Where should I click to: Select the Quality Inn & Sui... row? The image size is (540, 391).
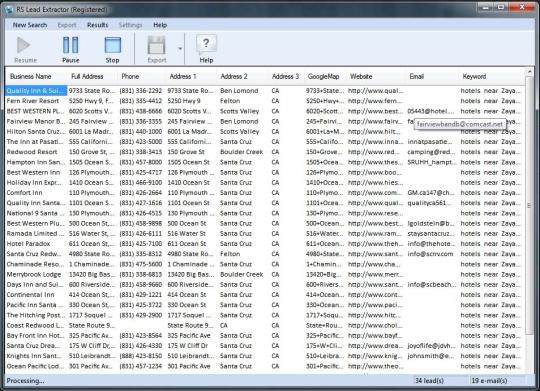coord(265,91)
